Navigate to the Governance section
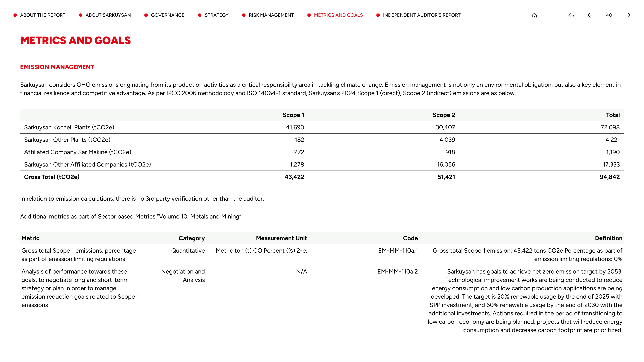 [x=167, y=15]
